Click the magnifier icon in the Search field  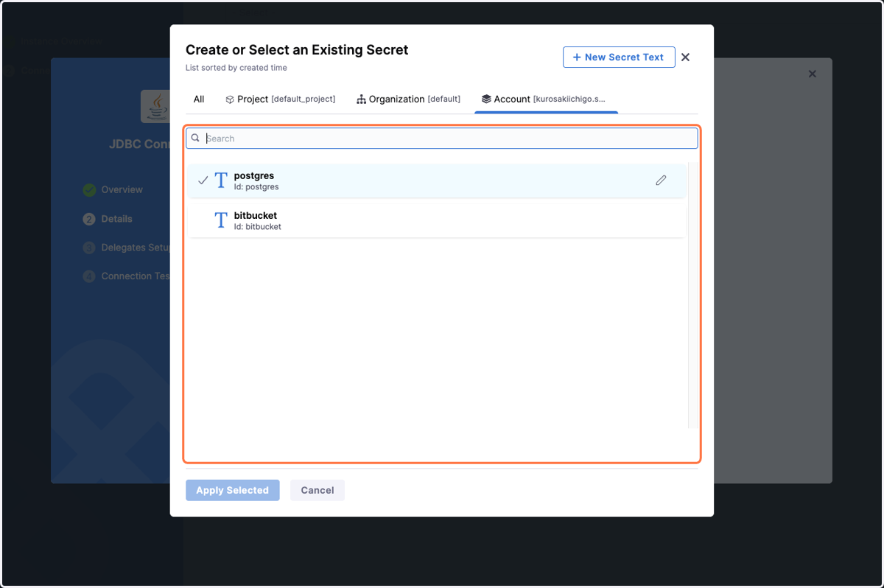tap(196, 138)
